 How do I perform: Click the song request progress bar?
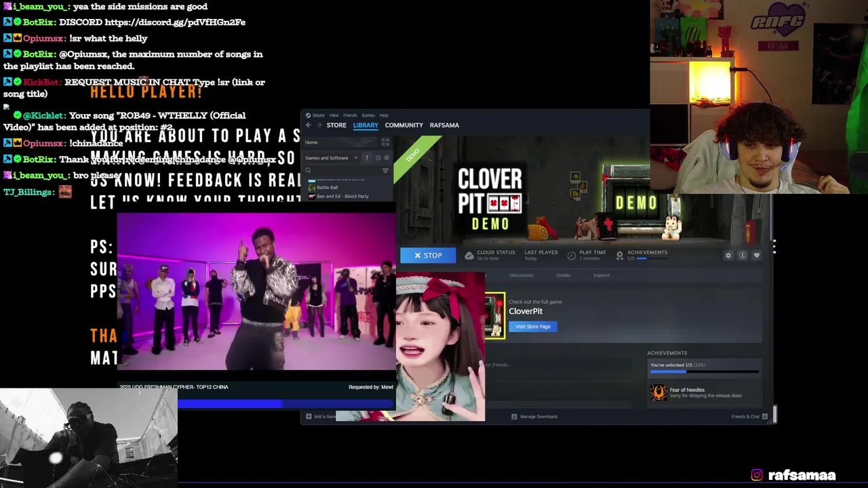pos(285,404)
